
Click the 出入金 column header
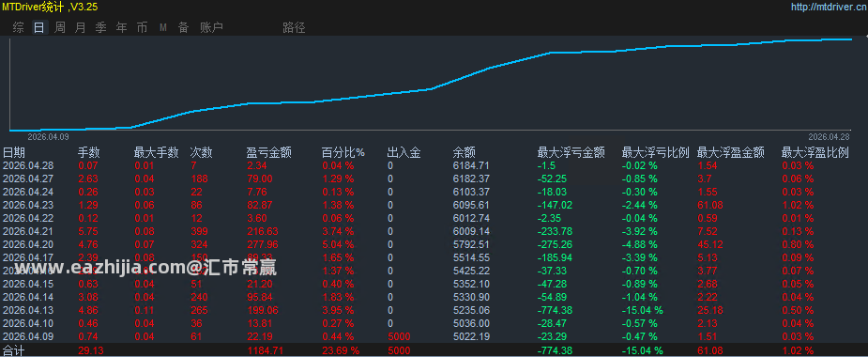[404, 152]
